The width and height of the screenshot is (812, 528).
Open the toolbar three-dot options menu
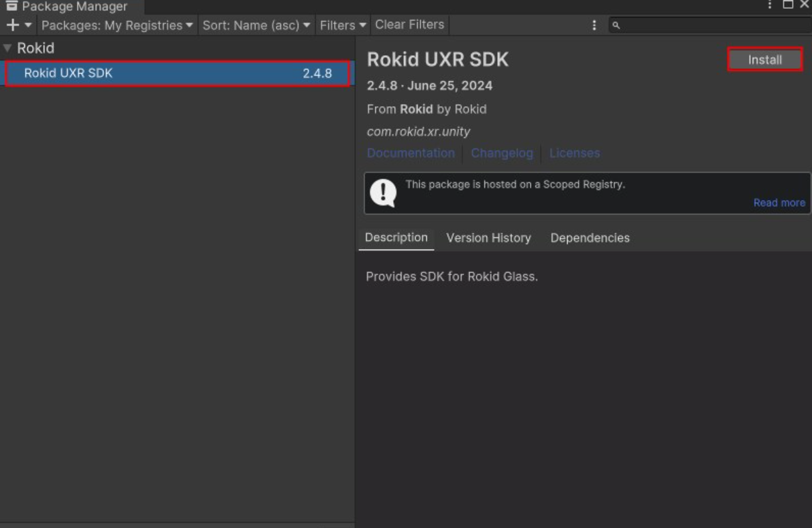tap(594, 25)
